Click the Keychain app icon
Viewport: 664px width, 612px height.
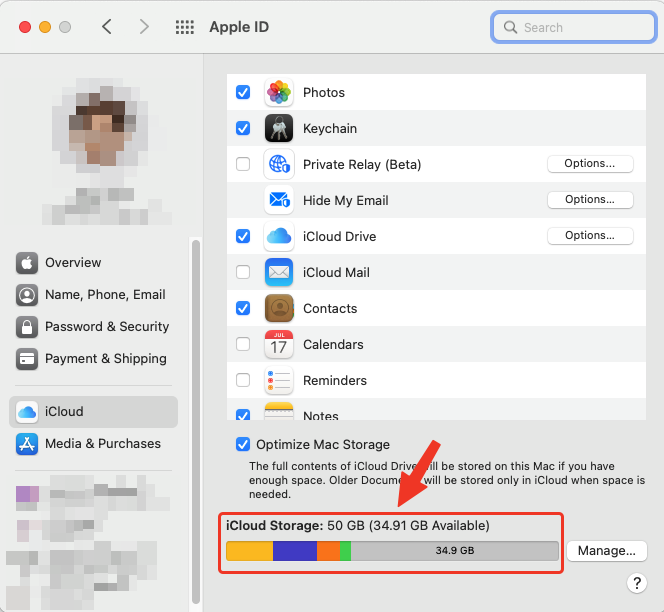tap(279, 128)
